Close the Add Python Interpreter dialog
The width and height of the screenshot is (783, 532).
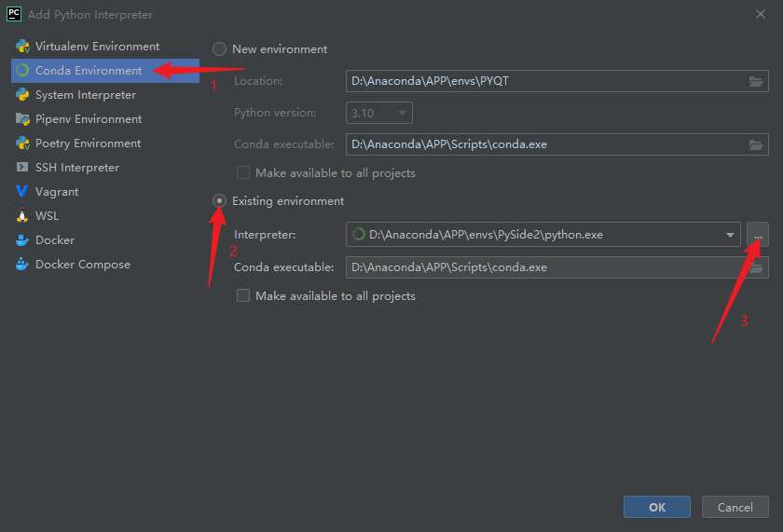tap(761, 14)
